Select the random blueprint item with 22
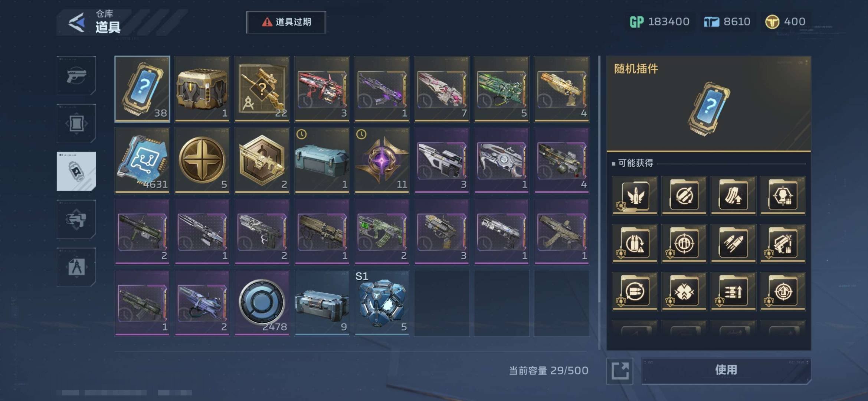This screenshot has height=401, width=868. click(x=262, y=89)
